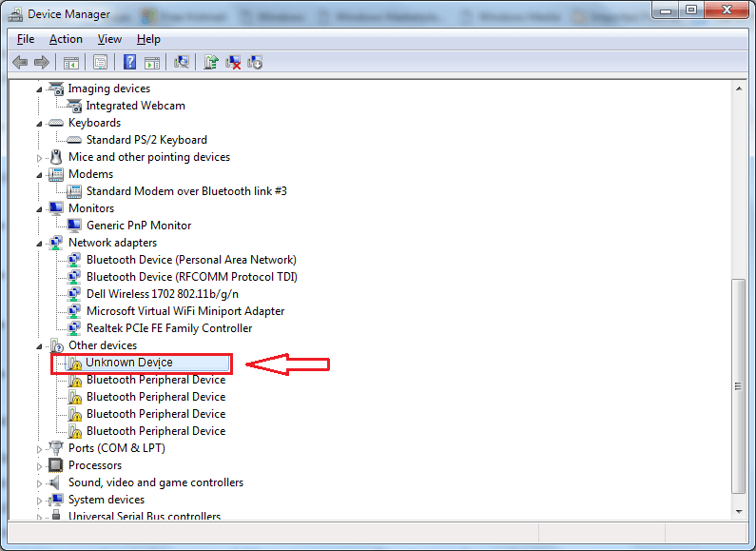
Task: Expand the Processors category
Action: [40, 466]
